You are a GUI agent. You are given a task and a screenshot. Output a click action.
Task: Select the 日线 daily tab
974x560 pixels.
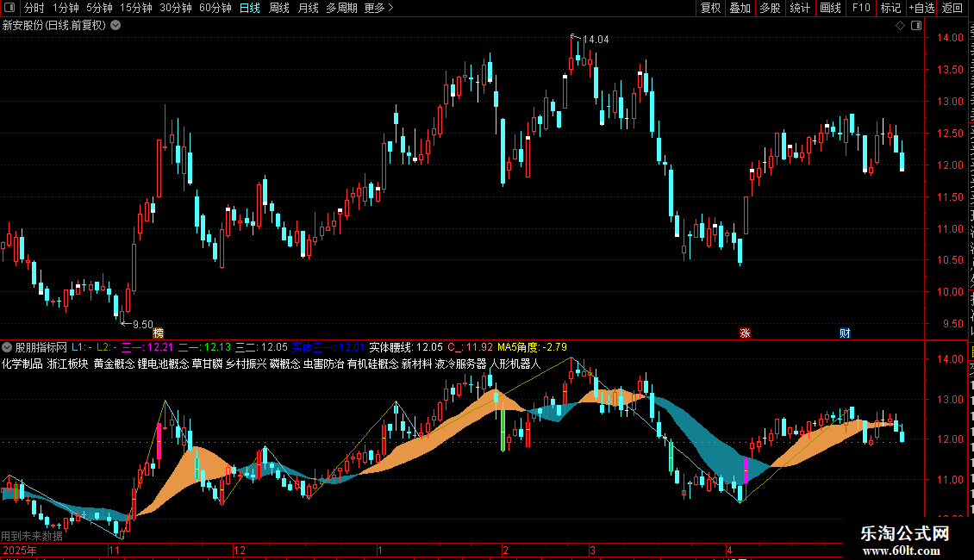pos(250,8)
